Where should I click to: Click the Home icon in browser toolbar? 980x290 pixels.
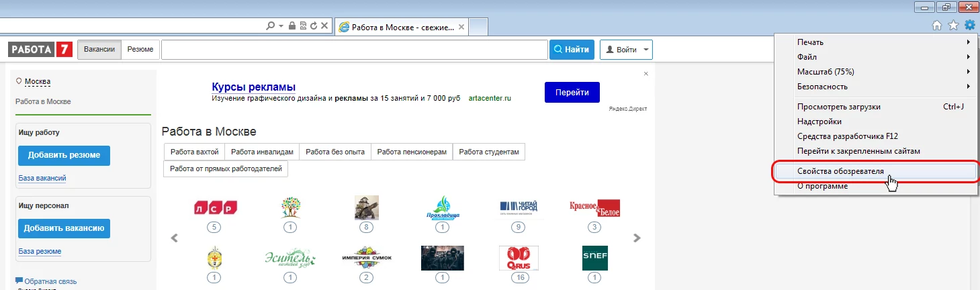coord(937,26)
